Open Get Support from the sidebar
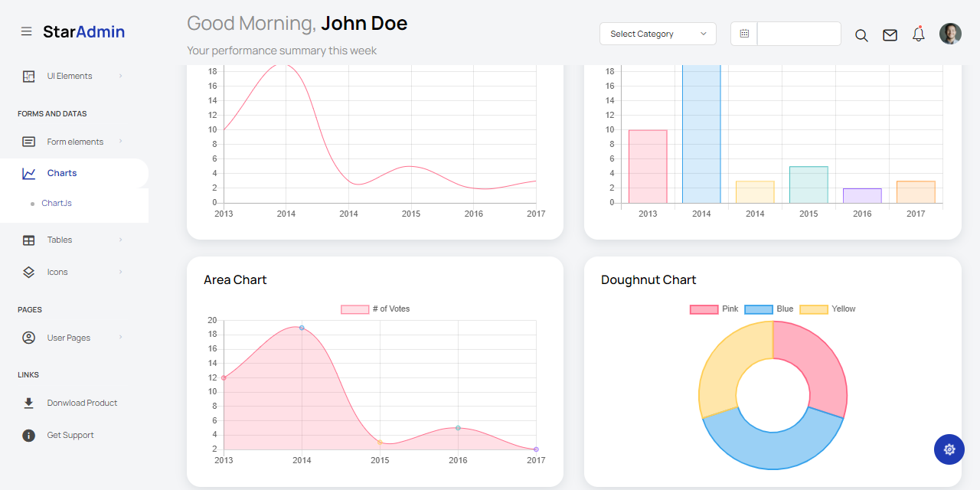The height and width of the screenshot is (490, 980). tap(70, 435)
